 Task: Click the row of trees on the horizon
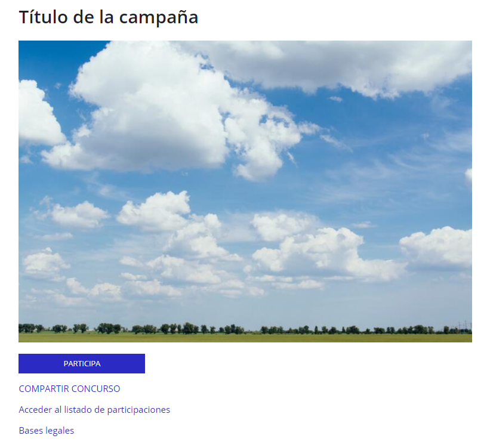point(245,329)
